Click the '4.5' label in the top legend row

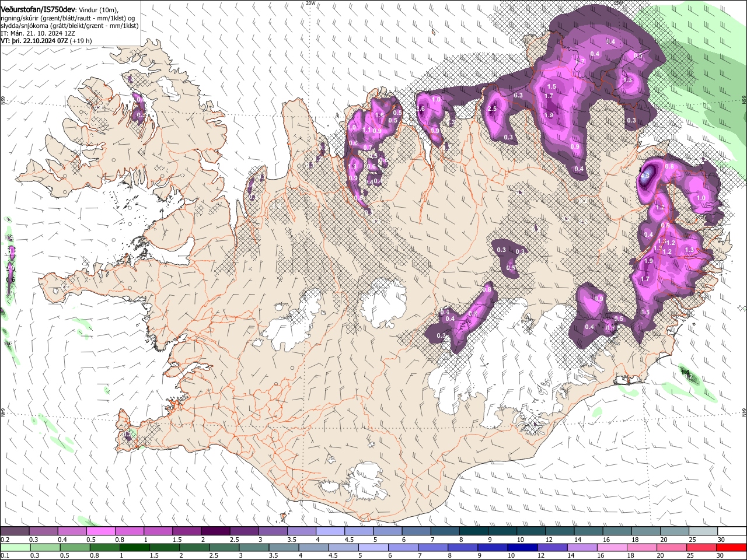(349, 540)
